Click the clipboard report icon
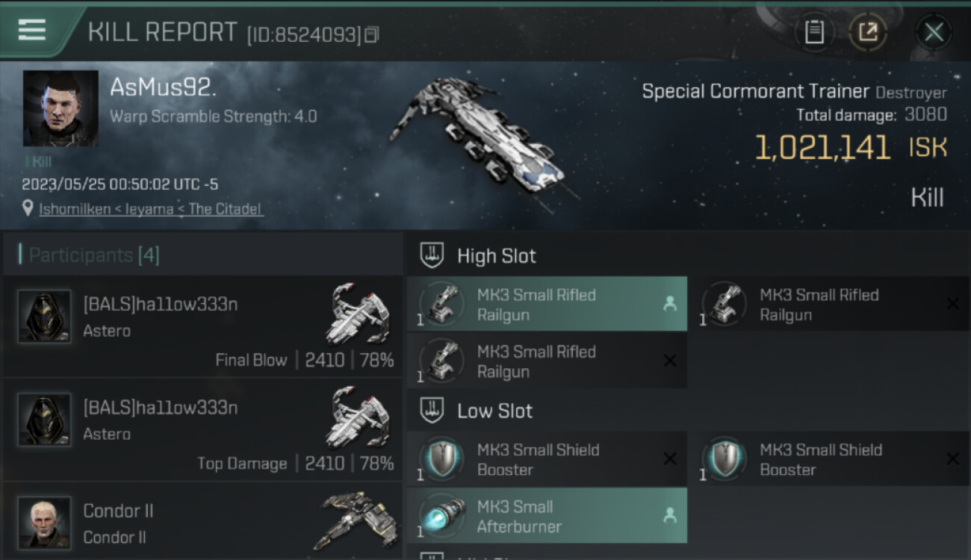This screenshot has width=971, height=560. [x=814, y=32]
